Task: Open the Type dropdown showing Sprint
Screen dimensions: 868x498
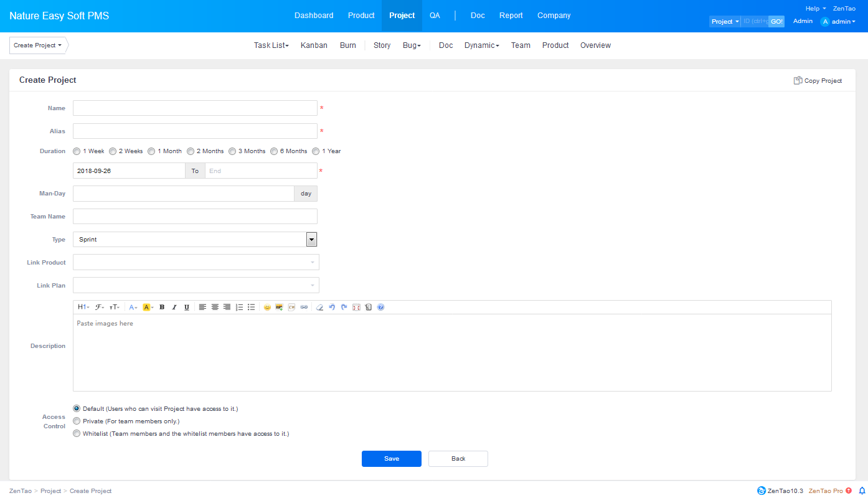Action: pos(195,240)
